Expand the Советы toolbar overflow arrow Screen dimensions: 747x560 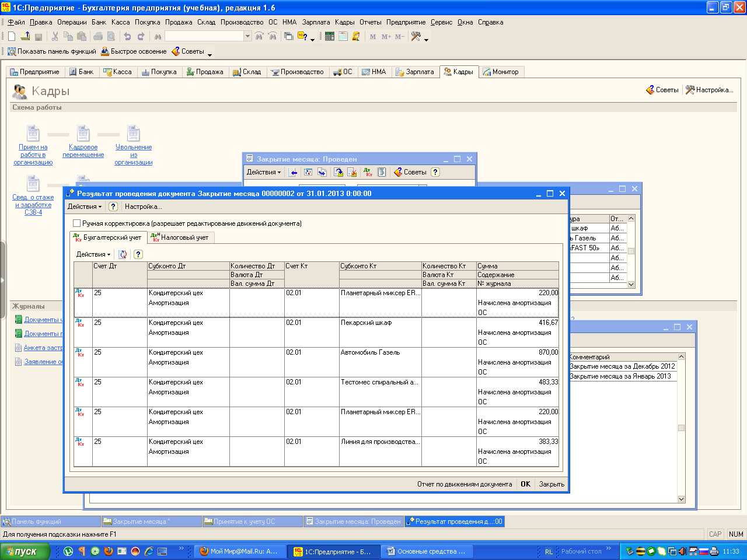click(x=210, y=54)
